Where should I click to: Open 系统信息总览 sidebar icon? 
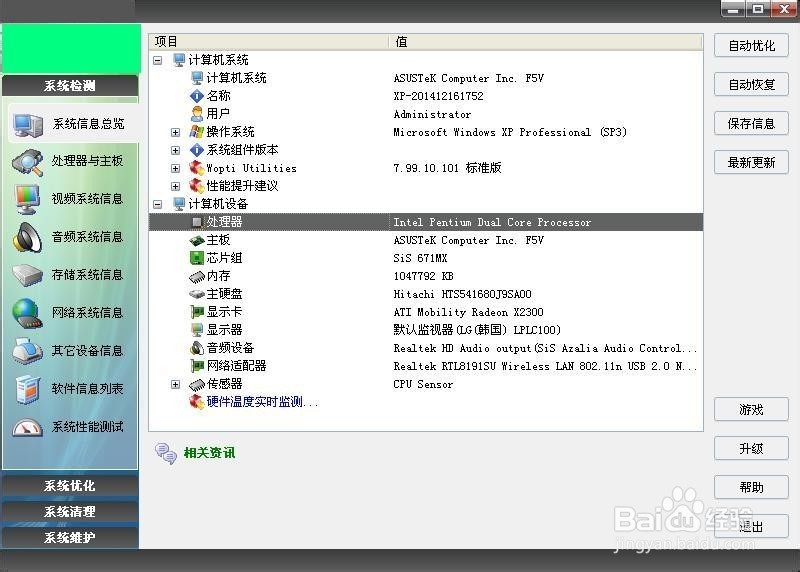(28, 124)
